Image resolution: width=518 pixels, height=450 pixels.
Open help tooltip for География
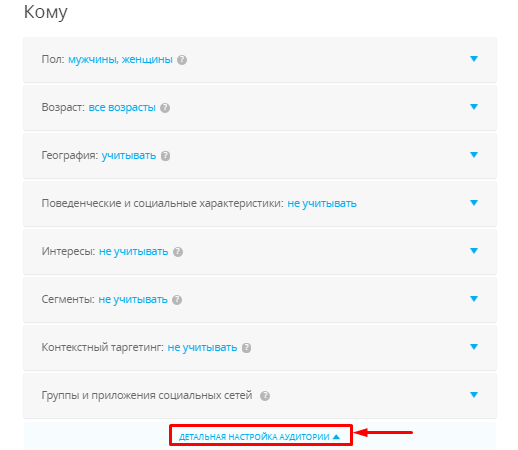(165, 156)
